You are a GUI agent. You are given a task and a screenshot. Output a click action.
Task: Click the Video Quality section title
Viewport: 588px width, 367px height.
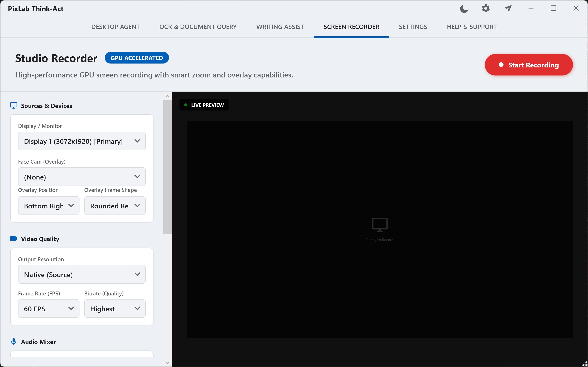[40, 239]
